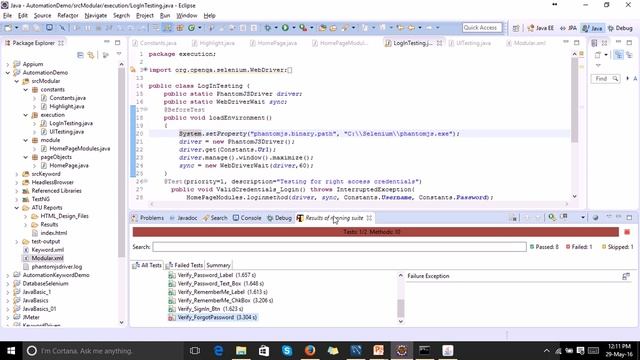The height and width of the screenshot is (360, 640).
Task: Click the Quick Access field
Action: coord(482,28)
